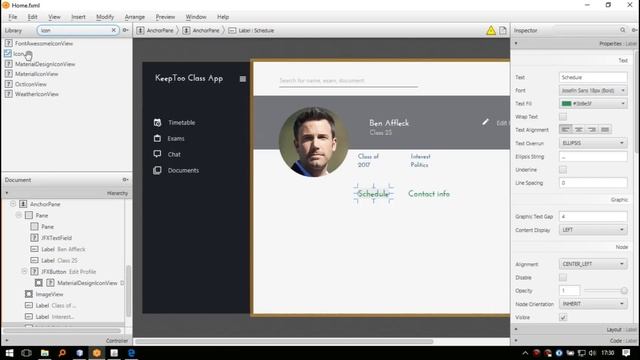Toggle the Visible checkbox

(563, 317)
